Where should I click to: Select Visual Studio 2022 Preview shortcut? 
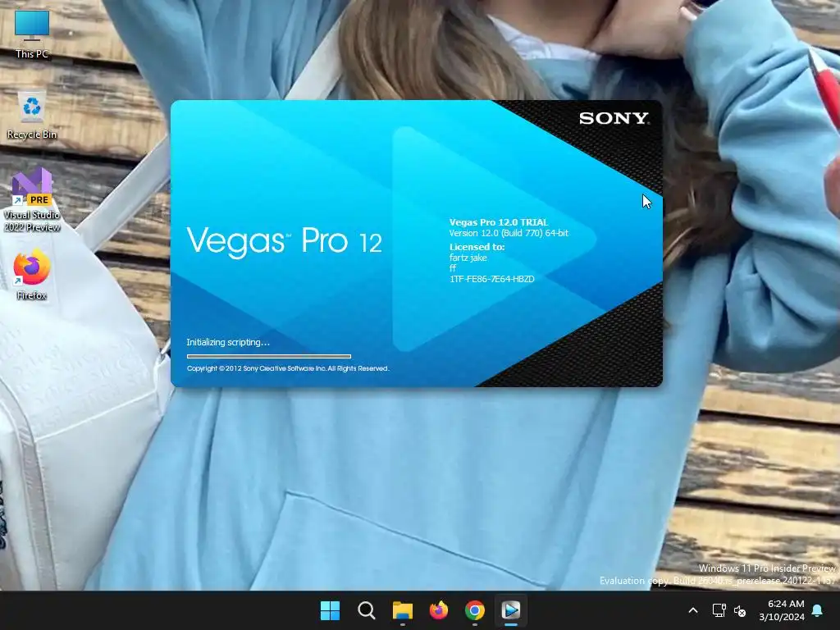pyautogui.click(x=32, y=200)
